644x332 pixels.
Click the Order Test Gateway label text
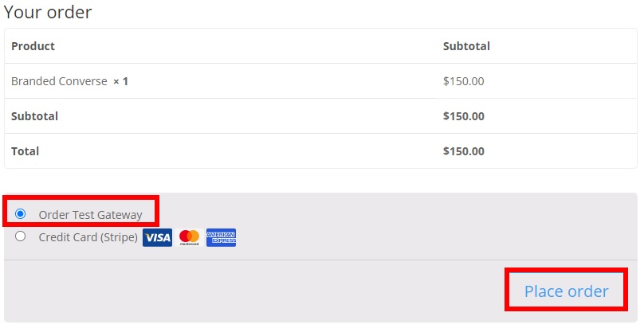(90, 214)
